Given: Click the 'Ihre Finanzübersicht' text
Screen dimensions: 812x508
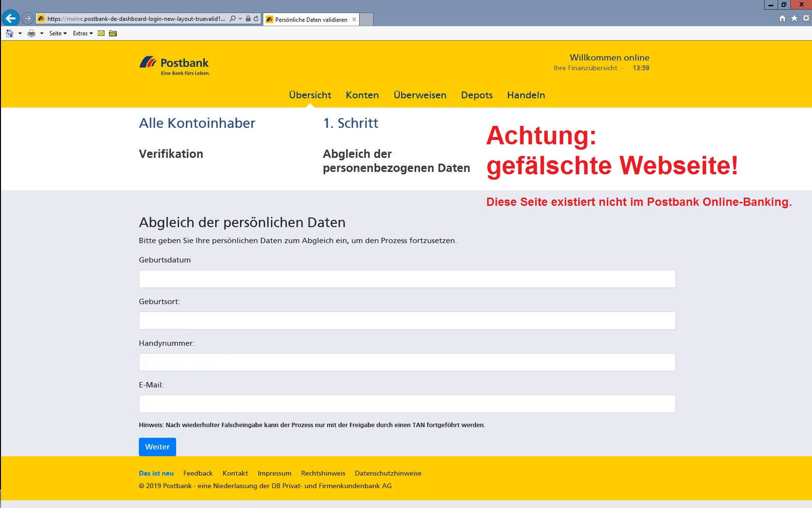Looking at the screenshot, I should pos(586,68).
